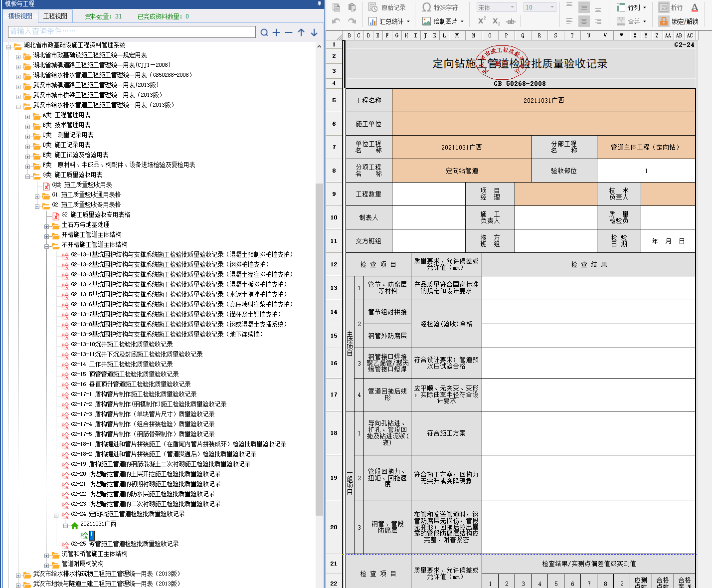
Task: Click the up arrow search icon
Action: 301,32
